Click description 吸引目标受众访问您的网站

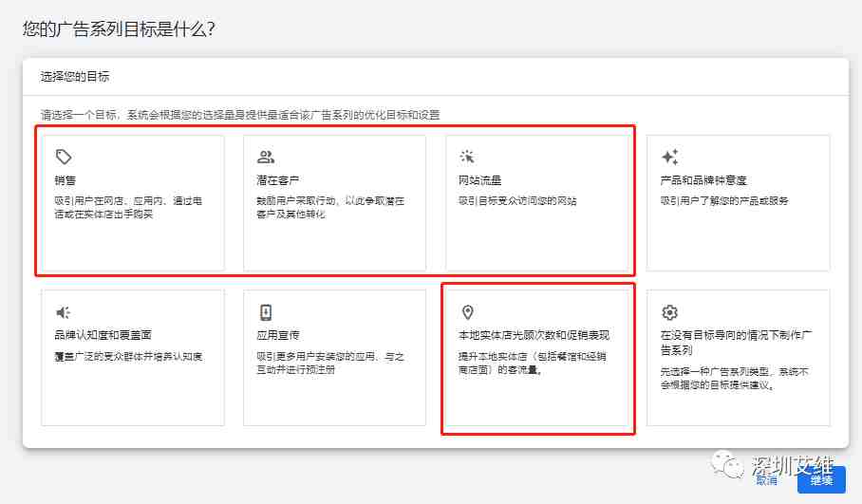517,200
